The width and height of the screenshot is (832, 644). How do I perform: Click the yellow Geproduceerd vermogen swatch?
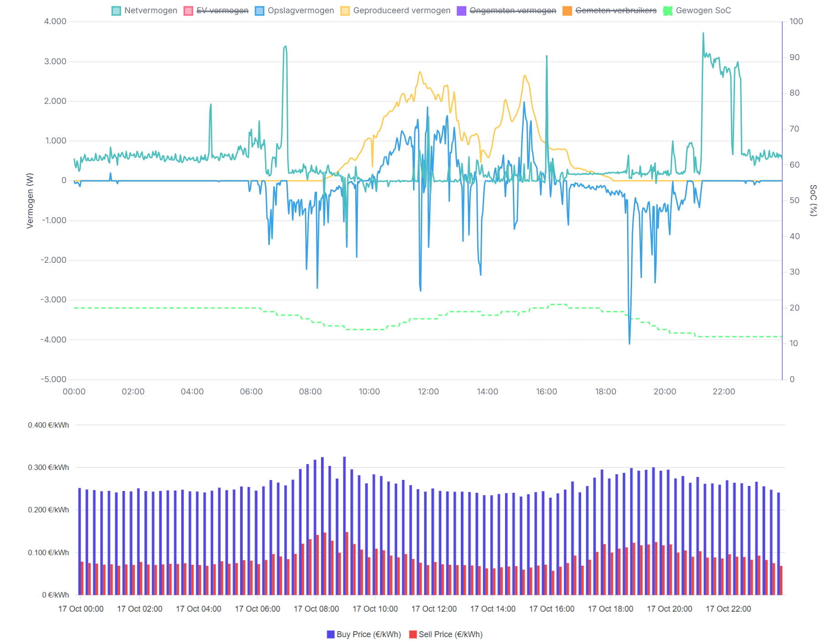(x=345, y=11)
